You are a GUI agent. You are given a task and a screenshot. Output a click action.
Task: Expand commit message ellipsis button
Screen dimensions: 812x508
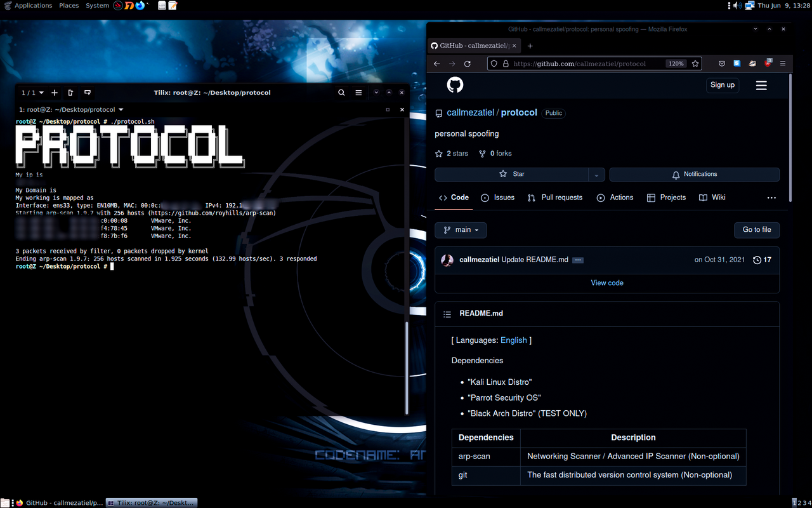tap(578, 260)
